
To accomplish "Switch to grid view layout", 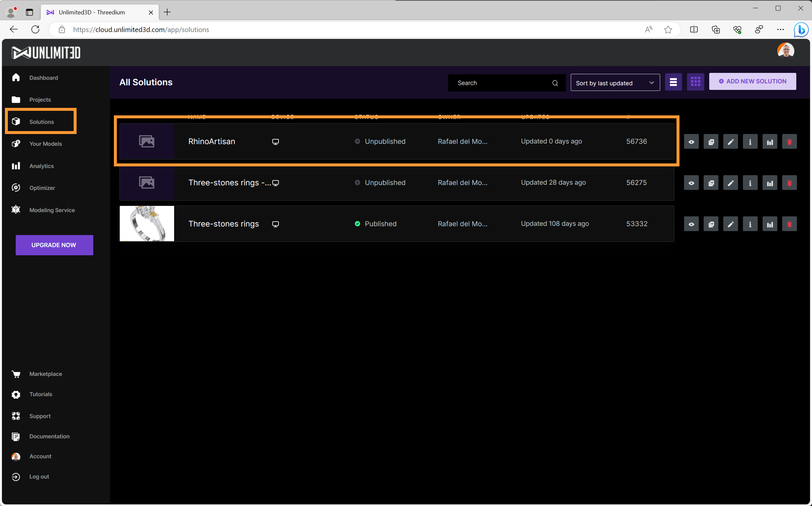I will [695, 82].
